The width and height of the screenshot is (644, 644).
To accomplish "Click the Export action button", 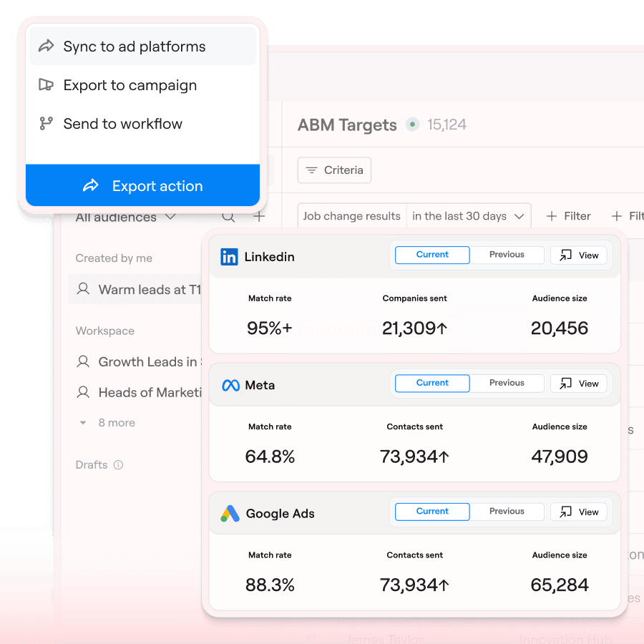I will (143, 185).
